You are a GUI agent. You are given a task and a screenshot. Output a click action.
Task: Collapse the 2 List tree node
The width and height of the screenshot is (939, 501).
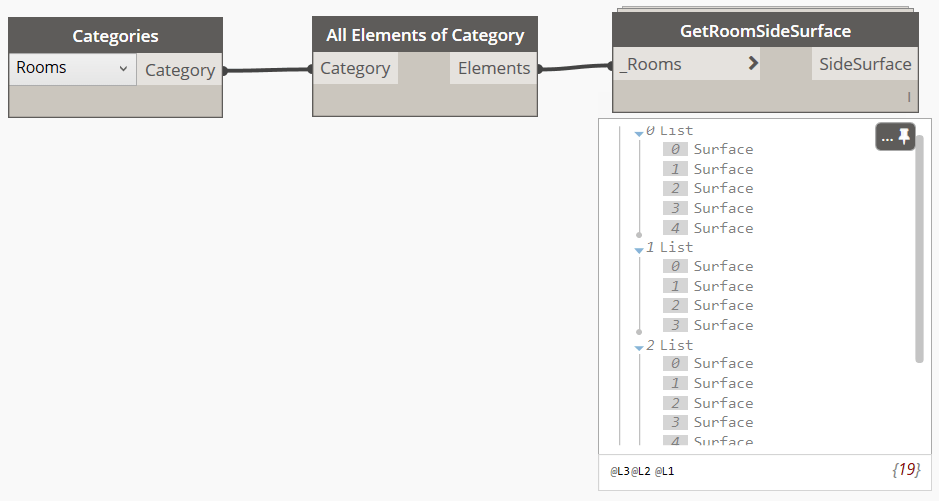(x=639, y=347)
